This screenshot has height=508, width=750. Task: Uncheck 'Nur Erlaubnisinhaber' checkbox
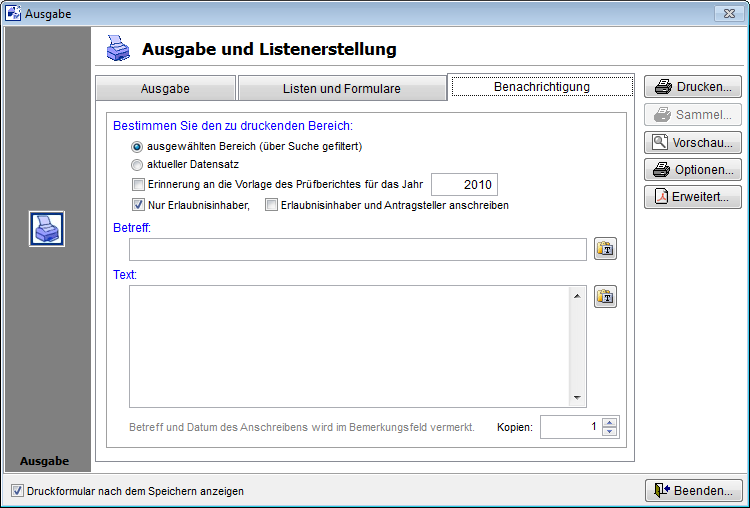(x=138, y=205)
